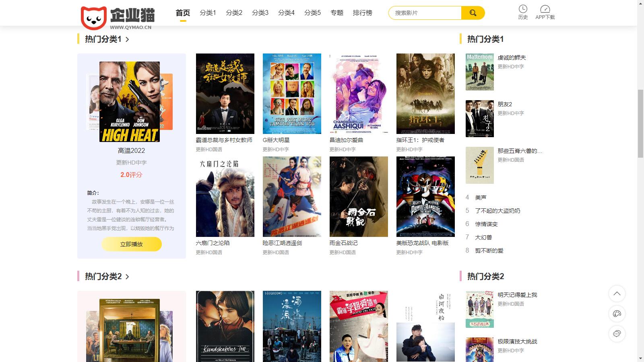Screen dimensions: 644x362
Task: Open the 高温2022 title link
Action: (132, 150)
